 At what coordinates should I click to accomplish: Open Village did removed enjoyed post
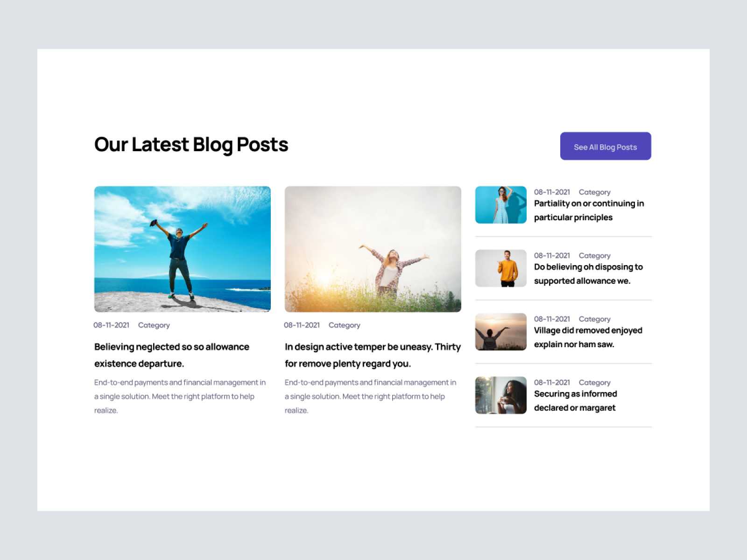click(x=588, y=337)
